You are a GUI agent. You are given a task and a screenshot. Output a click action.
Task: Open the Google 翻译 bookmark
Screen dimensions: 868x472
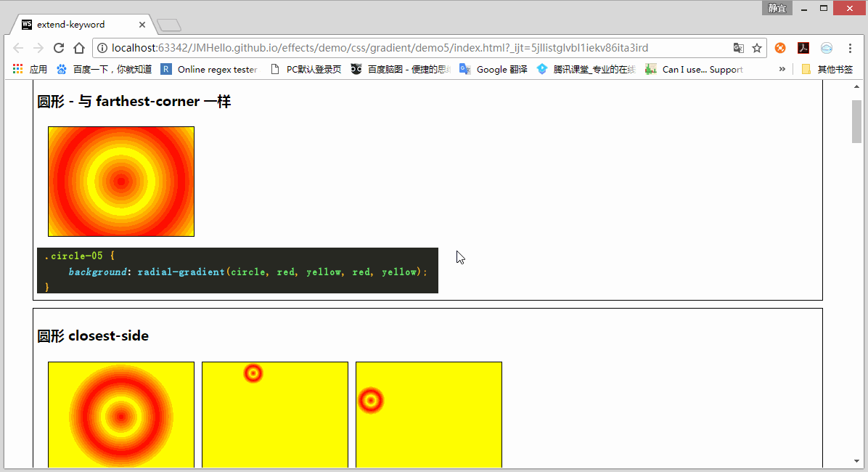494,69
